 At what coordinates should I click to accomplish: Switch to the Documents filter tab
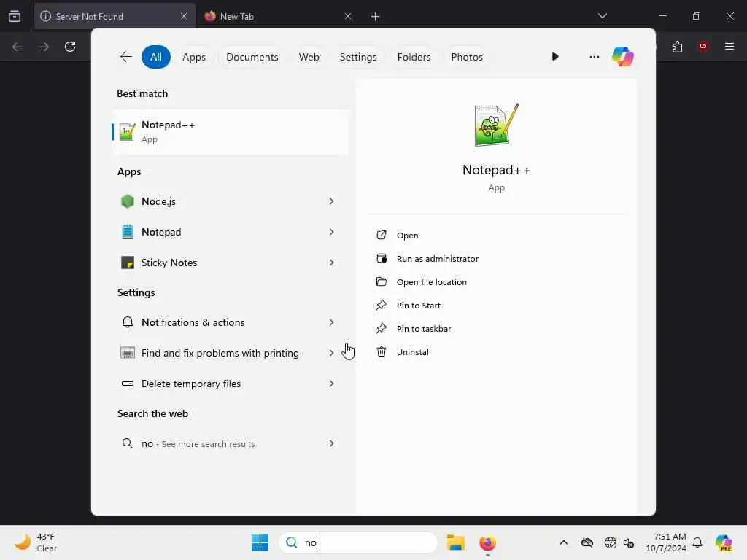pos(252,57)
